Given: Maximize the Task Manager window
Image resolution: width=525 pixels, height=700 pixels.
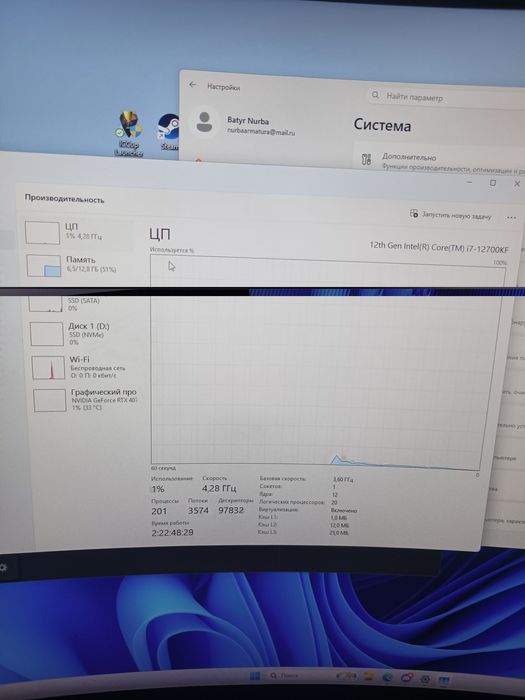Looking at the screenshot, I should [493, 183].
